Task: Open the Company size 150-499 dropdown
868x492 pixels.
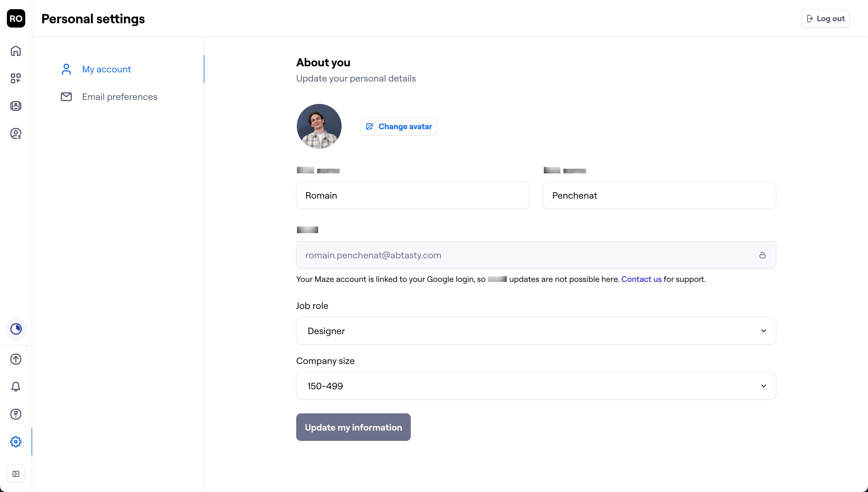Action: tap(536, 386)
